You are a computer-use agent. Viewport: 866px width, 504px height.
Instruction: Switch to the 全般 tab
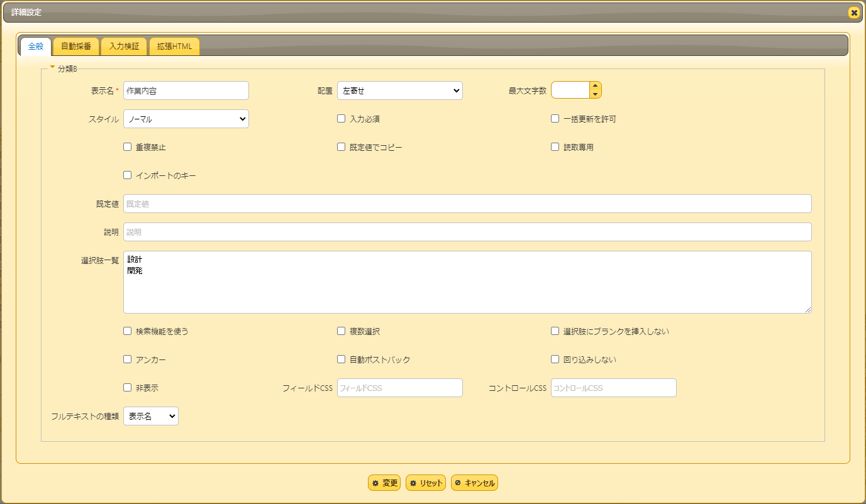36,47
